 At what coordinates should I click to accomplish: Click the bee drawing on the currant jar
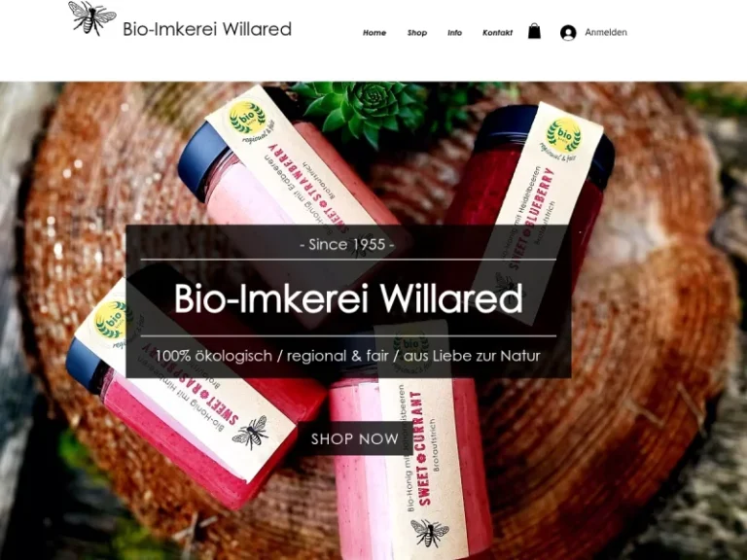(x=429, y=533)
